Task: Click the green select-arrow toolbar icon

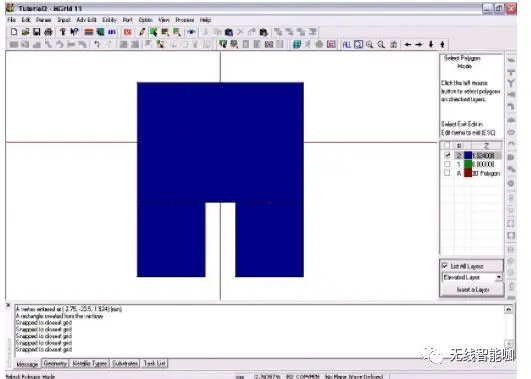Action: [x=153, y=32]
